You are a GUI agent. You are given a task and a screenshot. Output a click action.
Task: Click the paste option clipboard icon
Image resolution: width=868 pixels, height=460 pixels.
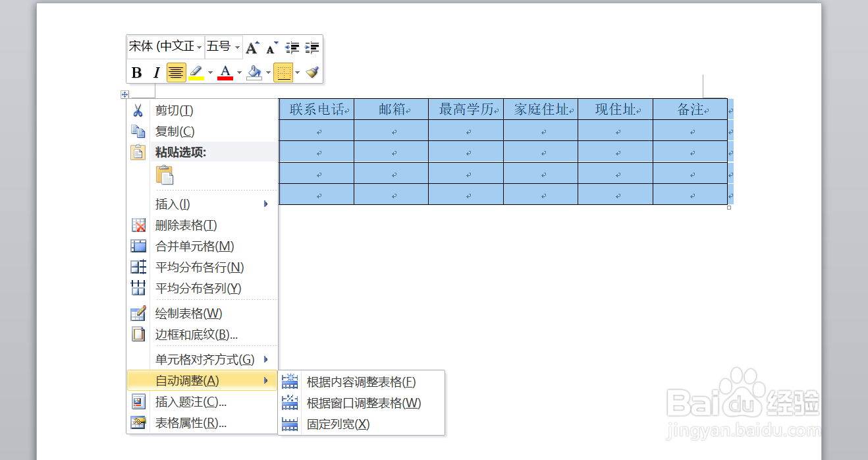tap(164, 175)
